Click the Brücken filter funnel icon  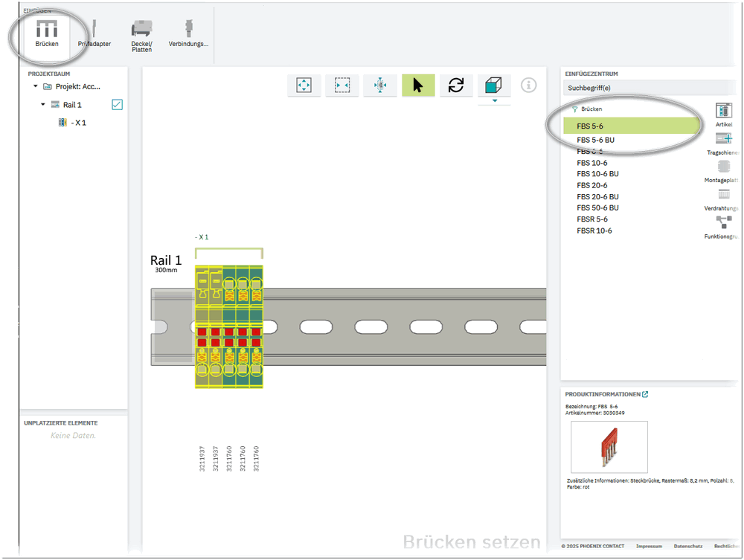point(574,109)
